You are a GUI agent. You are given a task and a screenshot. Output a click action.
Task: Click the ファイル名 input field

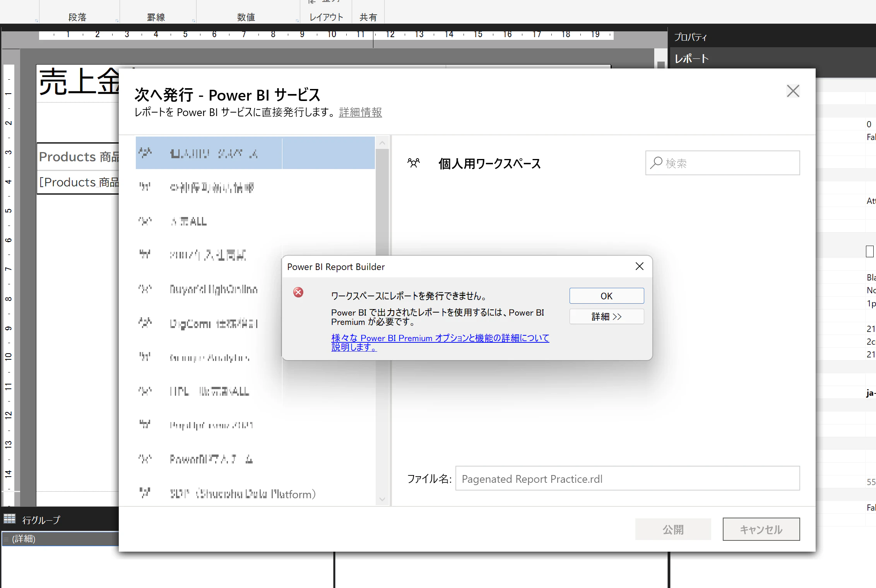[x=627, y=479]
